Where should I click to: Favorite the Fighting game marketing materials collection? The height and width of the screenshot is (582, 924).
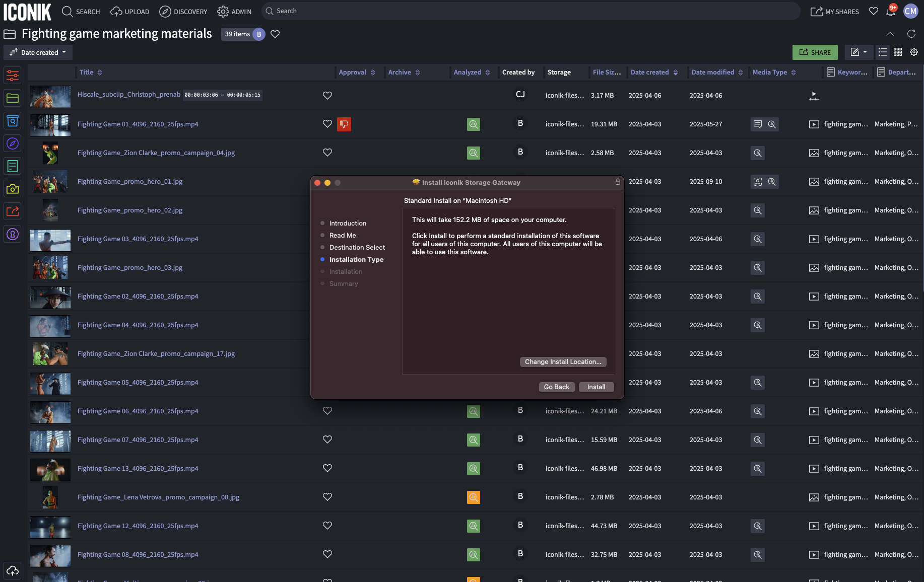click(275, 34)
